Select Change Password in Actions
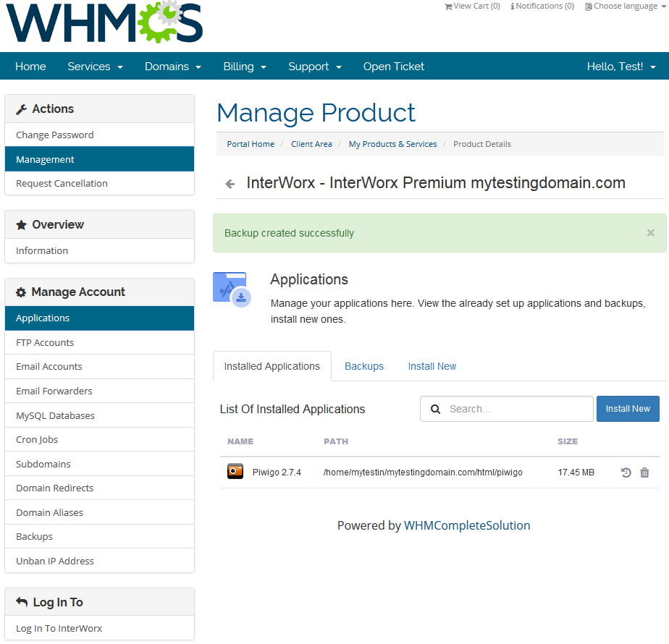The height and width of the screenshot is (644, 669). pos(99,135)
